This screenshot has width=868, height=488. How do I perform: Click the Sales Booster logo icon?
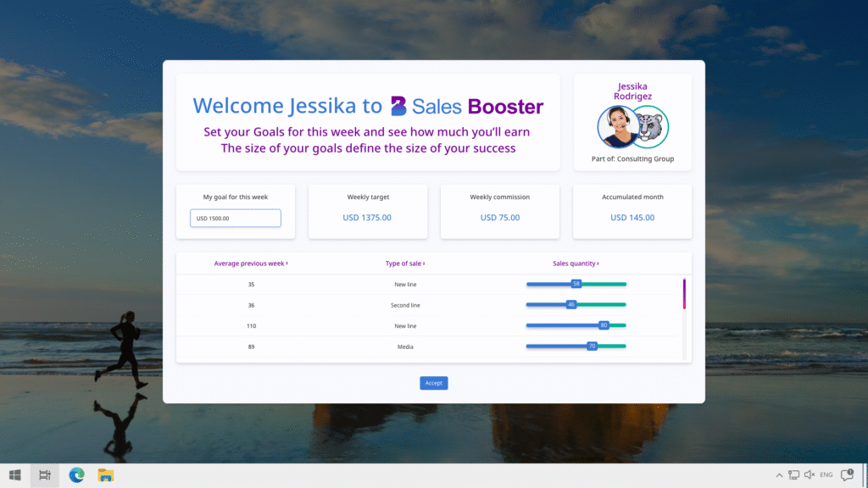[x=398, y=106]
